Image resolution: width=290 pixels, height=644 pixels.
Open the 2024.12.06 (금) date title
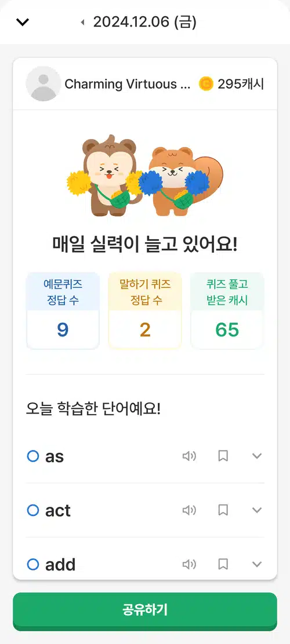[145, 22]
